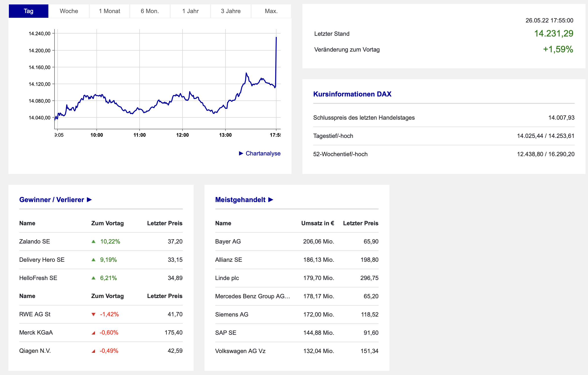
Task: Click triangle icon before Chartanalyse
Action: (241, 153)
